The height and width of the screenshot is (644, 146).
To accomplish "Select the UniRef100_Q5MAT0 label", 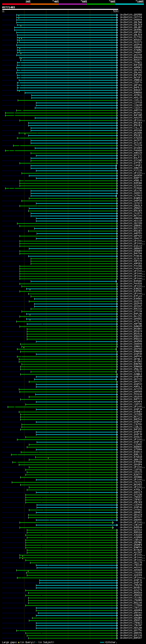I will (131, 208).
